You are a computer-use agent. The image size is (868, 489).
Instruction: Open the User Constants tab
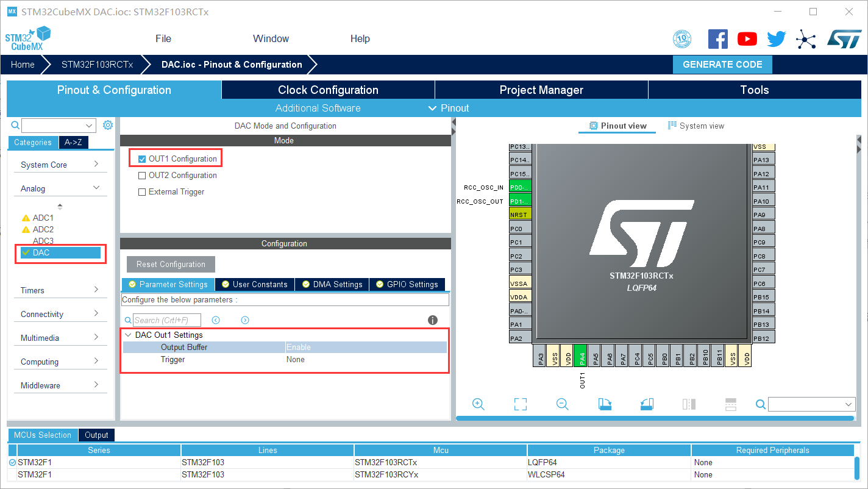[x=255, y=284]
